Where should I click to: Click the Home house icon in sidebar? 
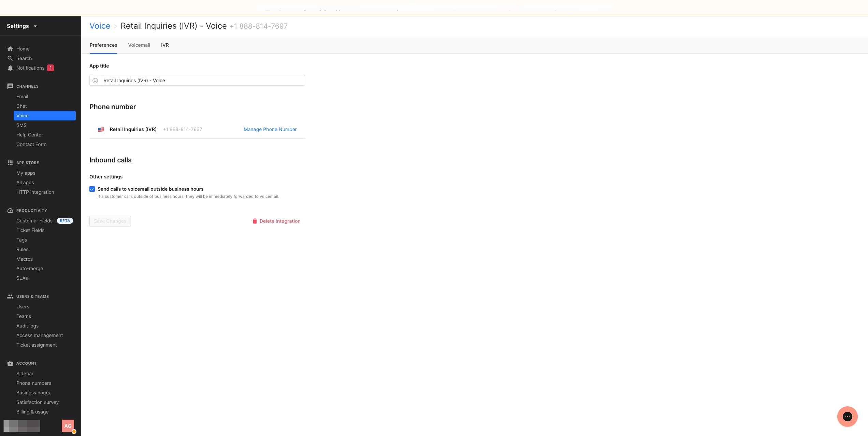[10, 49]
